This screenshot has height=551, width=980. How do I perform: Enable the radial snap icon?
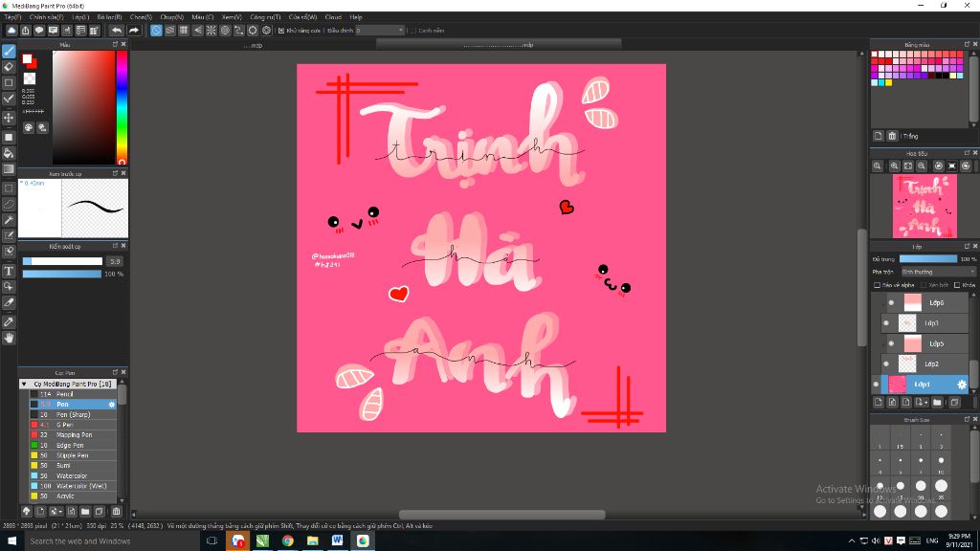212,30
